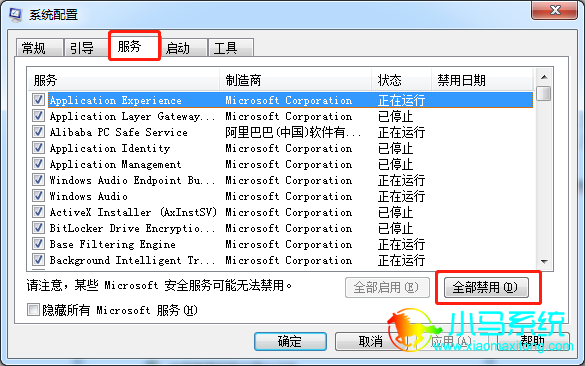Confirm with the 确定 button
The width and height of the screenshot is (585, 366).
coord(290,341)
